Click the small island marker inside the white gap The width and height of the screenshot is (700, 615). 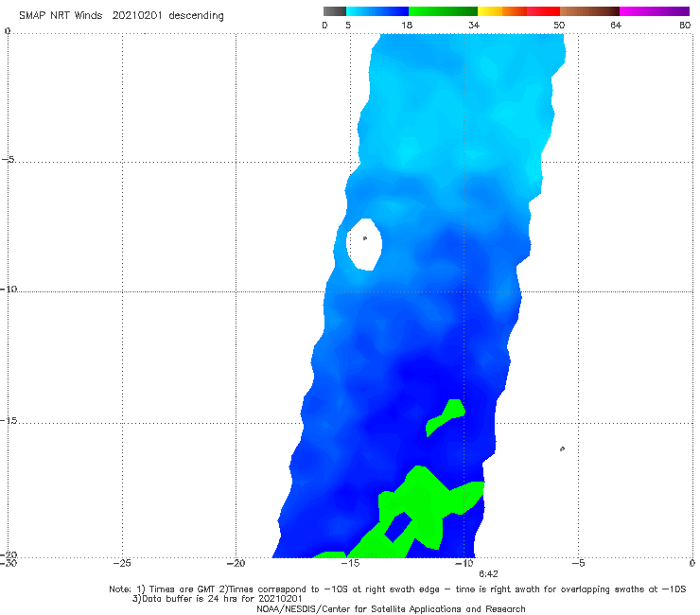click(x=365, y=238)
